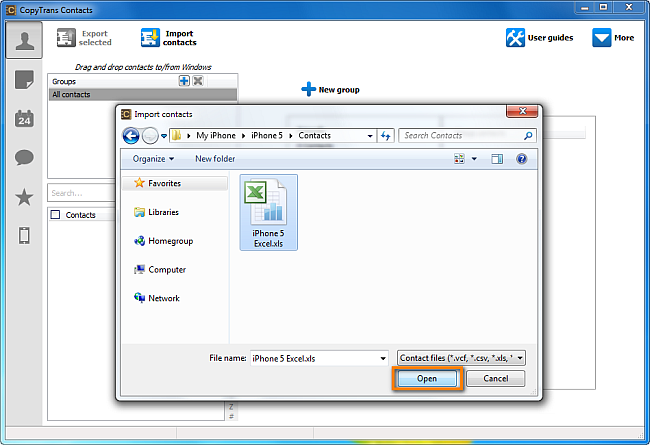The image size is (650, 445).
Task: Select Network in navigation pane
Action: pyautogui.click(x=157, y=298)
